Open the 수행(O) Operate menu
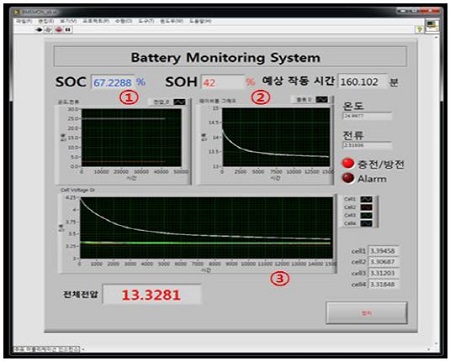The height and width of the screenshot is (361, 450). click(x=123, y=21)
